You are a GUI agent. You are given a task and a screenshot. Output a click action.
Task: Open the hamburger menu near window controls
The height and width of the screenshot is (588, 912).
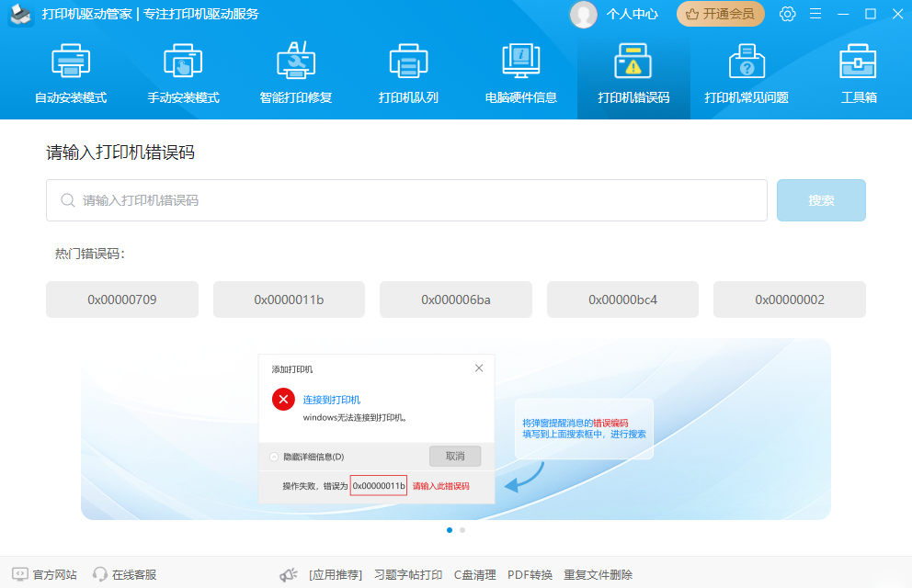[815, 14]
